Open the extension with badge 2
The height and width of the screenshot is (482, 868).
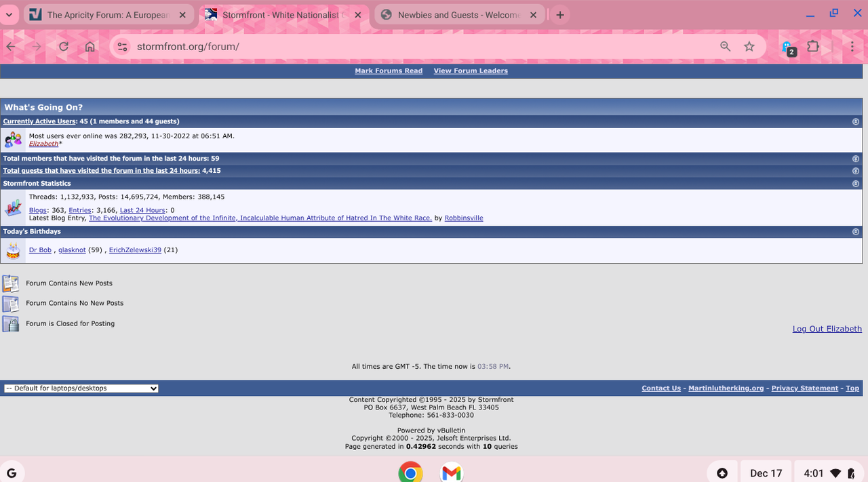click(788, 47)
